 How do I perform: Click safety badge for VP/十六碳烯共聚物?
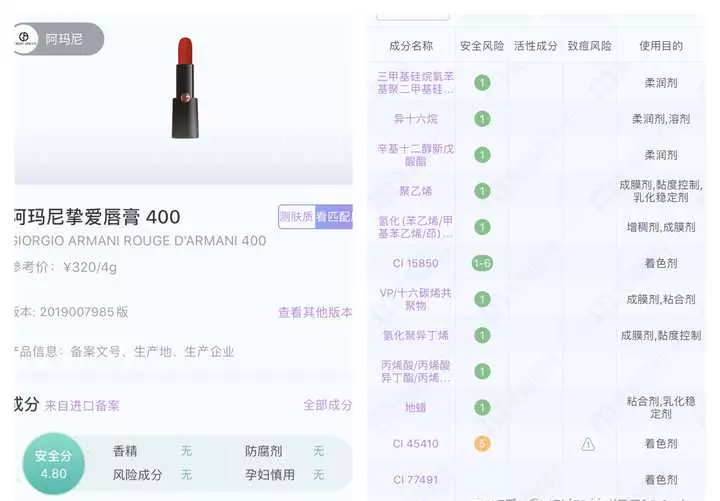pyautogui.click(x=482, y=299)
